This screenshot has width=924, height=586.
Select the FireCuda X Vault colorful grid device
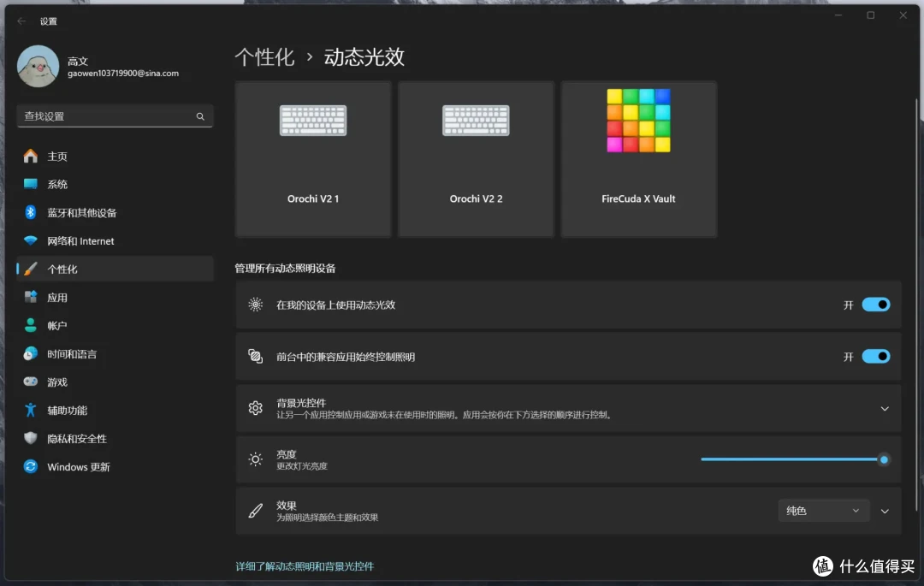tap(639, 159)
